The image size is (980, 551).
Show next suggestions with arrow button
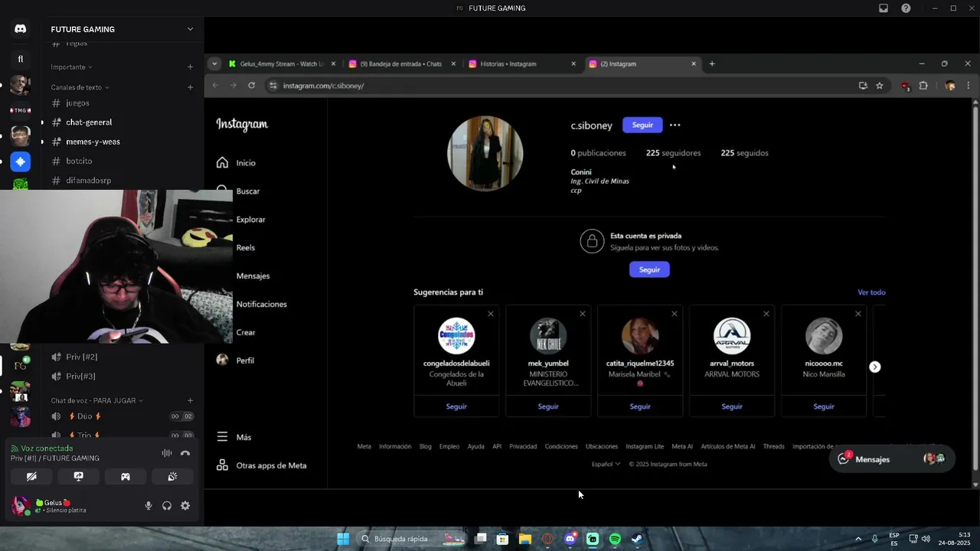point(874,367)
